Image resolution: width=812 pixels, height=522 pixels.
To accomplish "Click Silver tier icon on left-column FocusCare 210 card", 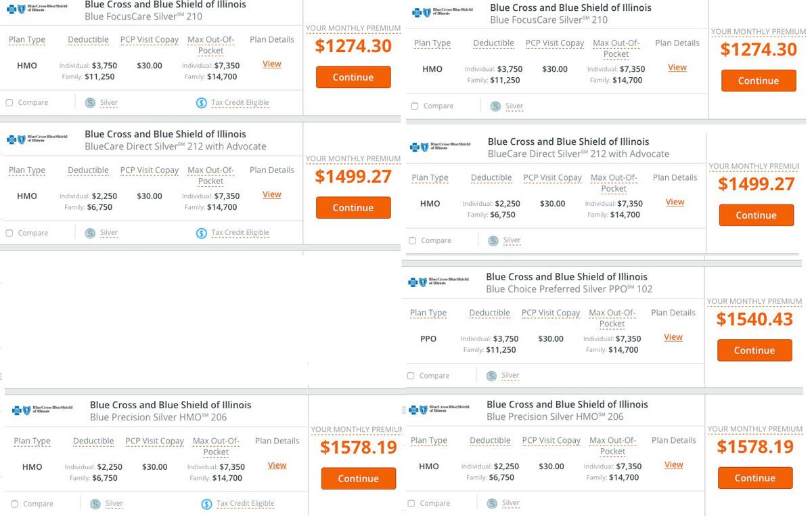I will (90, 103).
